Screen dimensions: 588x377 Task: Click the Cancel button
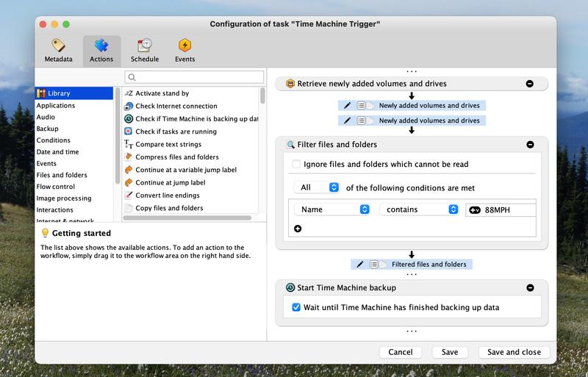coord(400,352)
